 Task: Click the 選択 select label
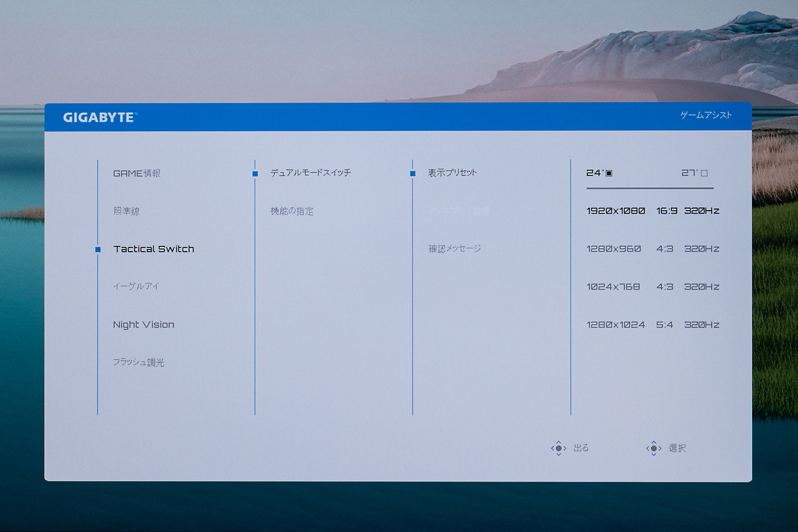pyautogui.click(x=677, y=448)
